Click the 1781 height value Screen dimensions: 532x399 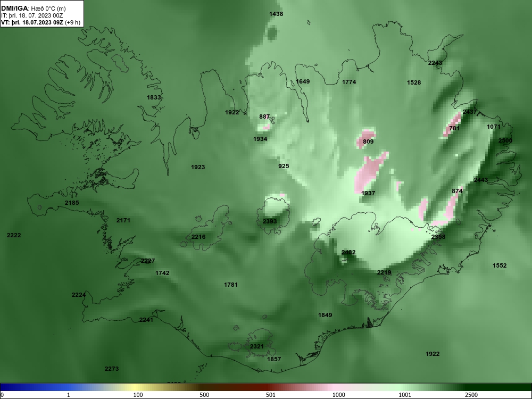(231, 285)
